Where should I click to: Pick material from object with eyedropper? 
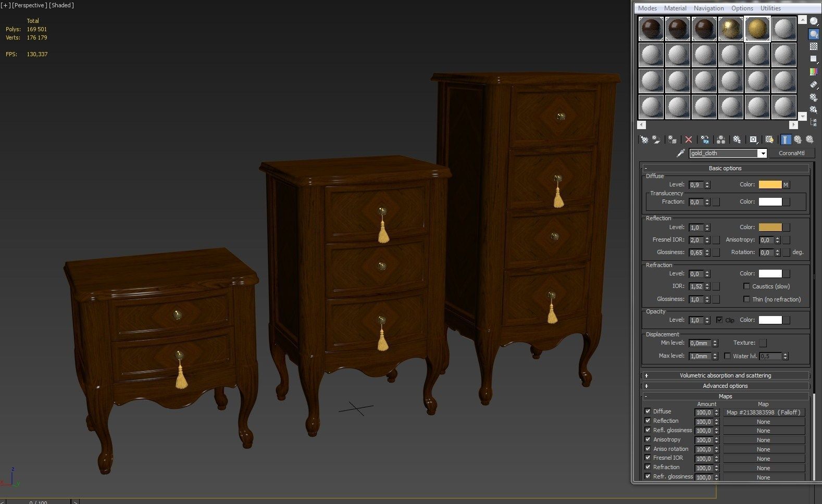tap(680, 153)
